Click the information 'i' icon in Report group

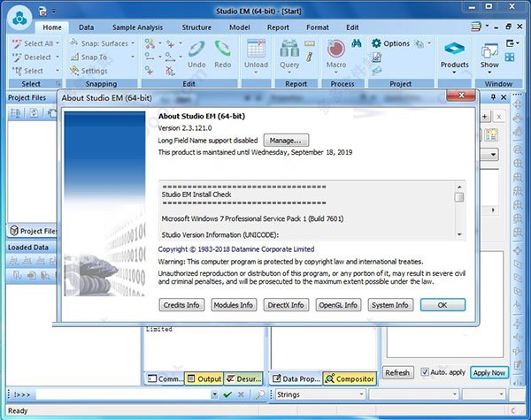coord(309,57)
